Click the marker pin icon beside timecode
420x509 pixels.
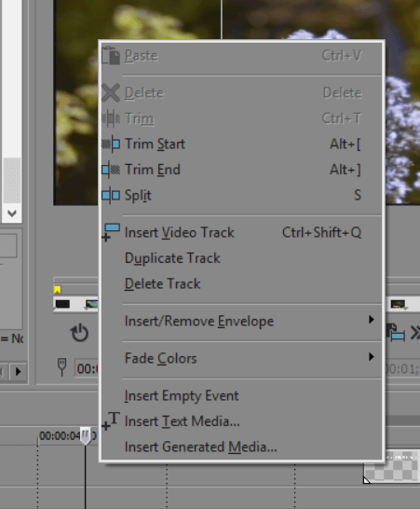pos(61,367)
